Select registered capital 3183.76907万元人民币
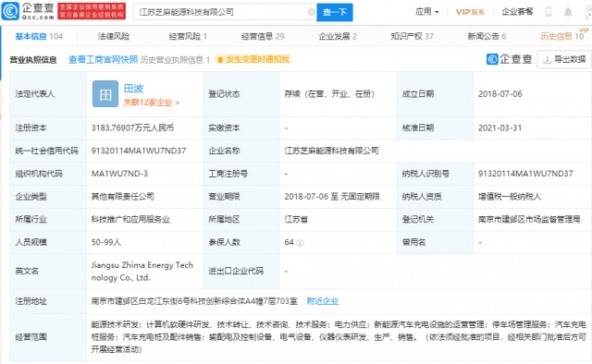 pyautogui.click(x=132, y=127)
